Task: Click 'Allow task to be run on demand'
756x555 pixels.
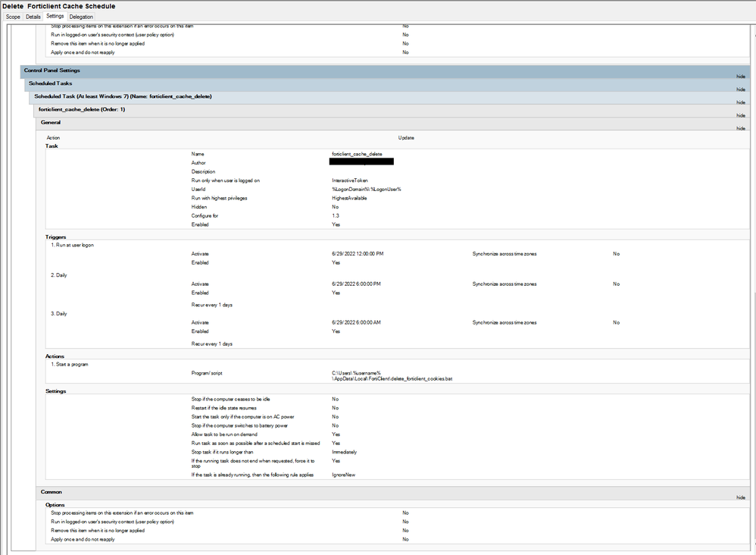Action: tap(224, 434)
